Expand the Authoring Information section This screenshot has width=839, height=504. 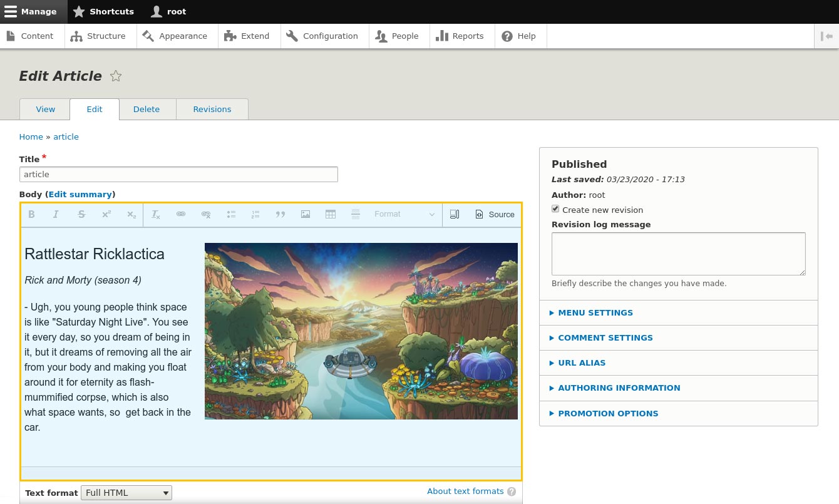[x=679, y=388]
